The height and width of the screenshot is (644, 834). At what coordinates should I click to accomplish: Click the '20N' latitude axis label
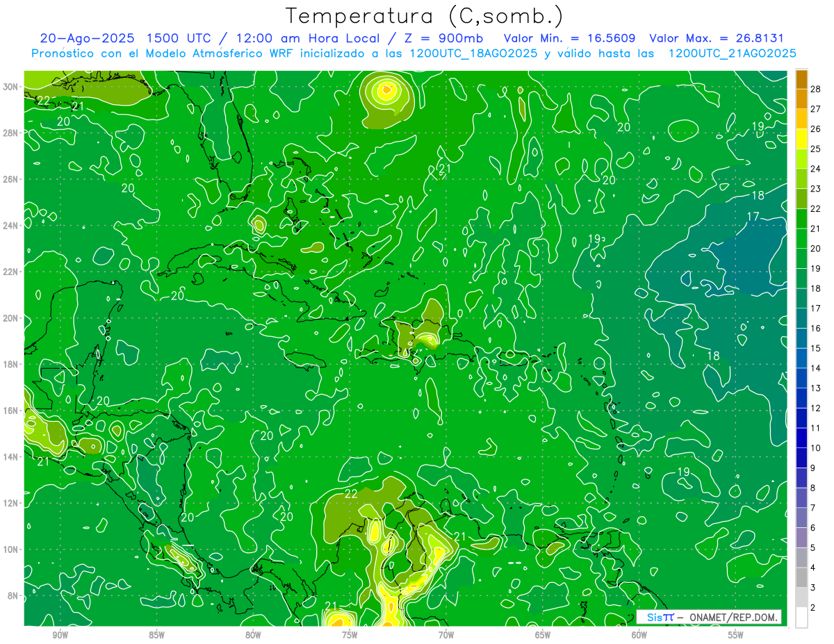click(12, 318)
